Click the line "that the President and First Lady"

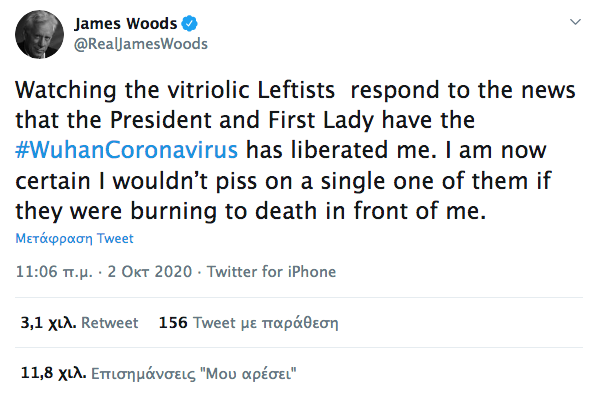(x=195, y=120)
